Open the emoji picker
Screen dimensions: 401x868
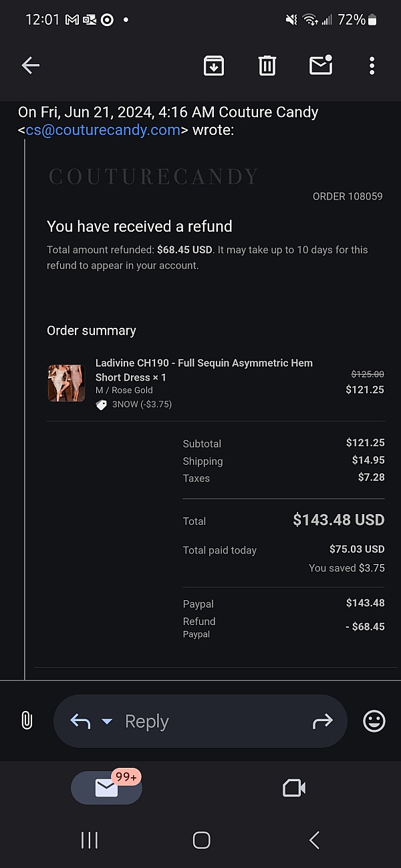[x=374, y=721]
